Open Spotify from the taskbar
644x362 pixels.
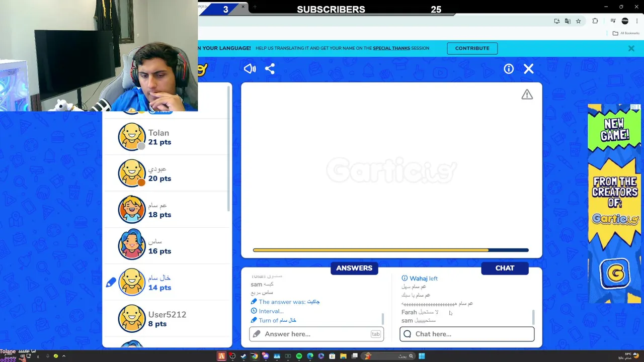(x=299, y=356)
